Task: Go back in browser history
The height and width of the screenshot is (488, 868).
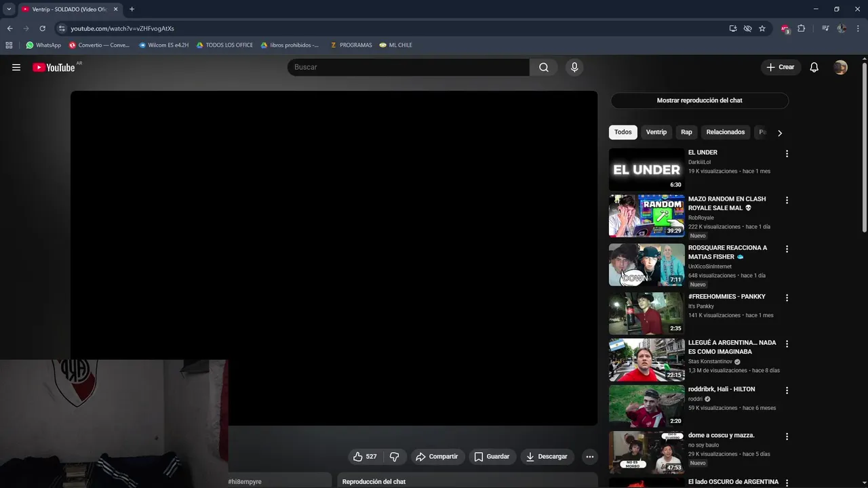Action: 9,28
